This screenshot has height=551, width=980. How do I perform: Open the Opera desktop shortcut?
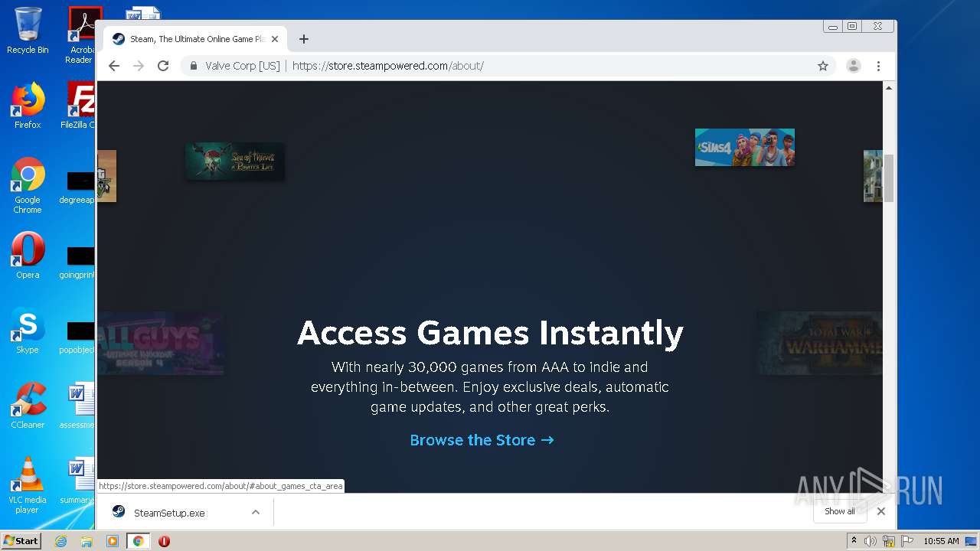tap(28, 255)
